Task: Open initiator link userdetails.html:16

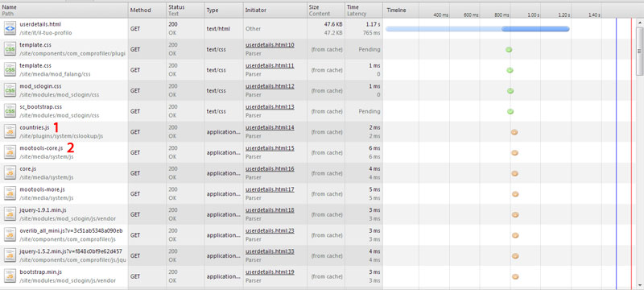Action: 270,169
